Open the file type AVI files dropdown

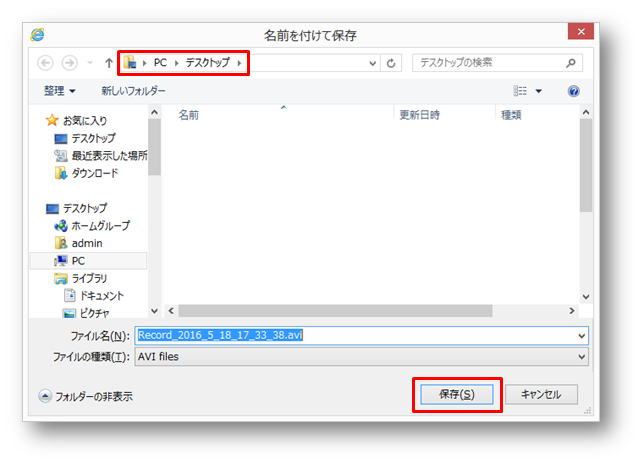pos(362,357)
